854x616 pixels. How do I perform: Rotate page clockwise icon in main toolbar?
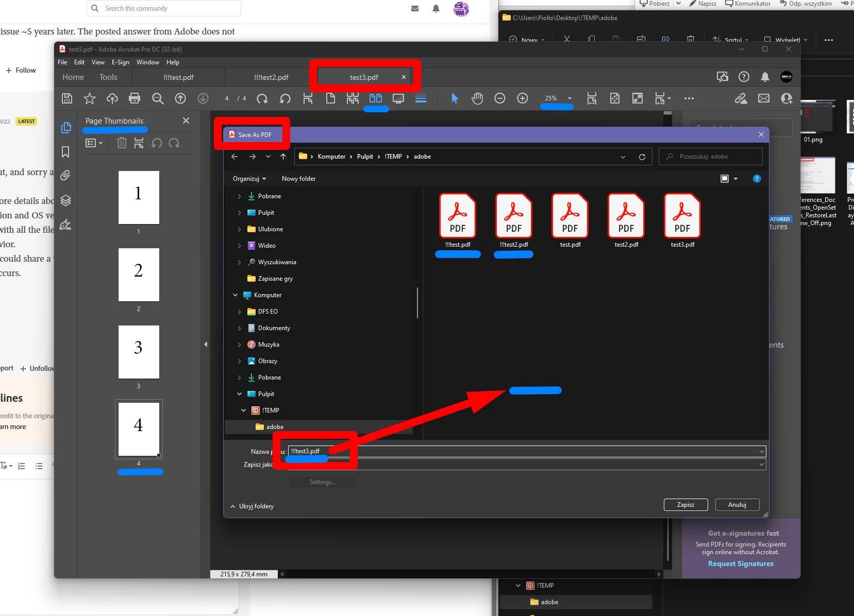(262, 98)
